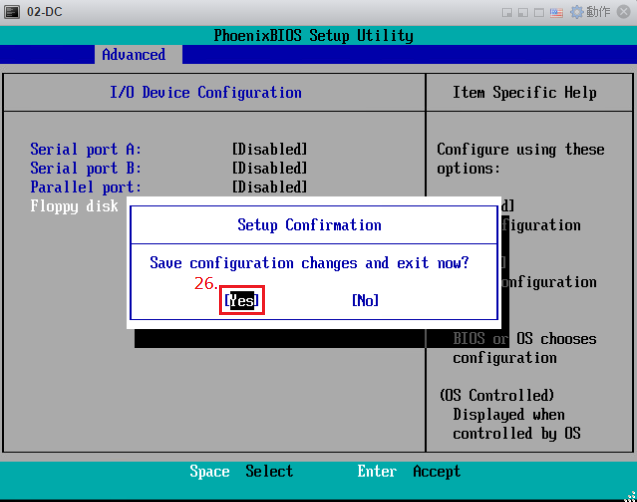Select the 'Serial port A:' label
This screenshot has height=502, width=637.
[x=86, y=149]
